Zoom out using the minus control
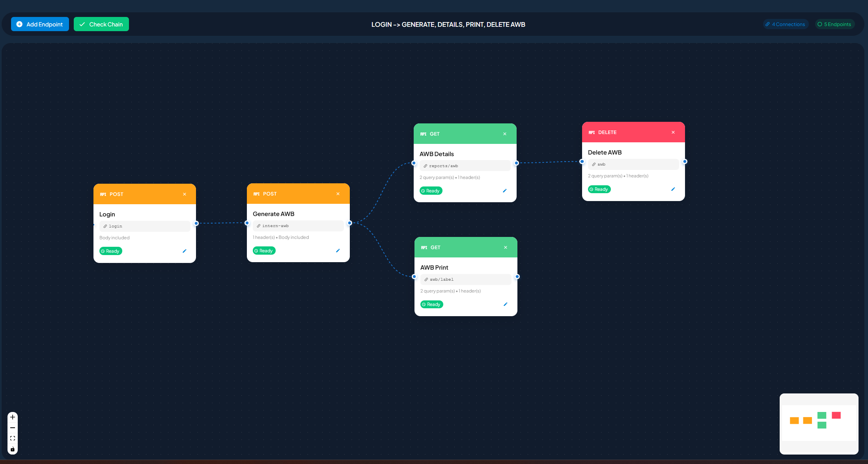Screen dimensions: 868x464 tap(13, 428)
